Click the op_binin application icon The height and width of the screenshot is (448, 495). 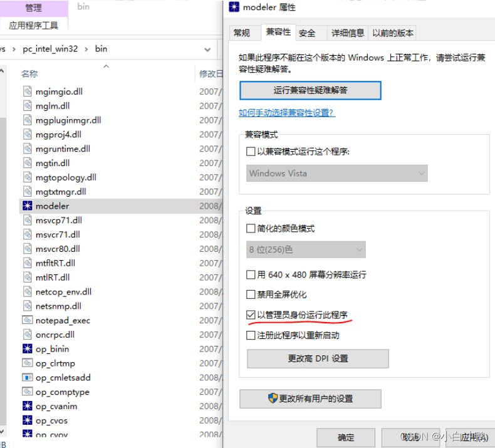[x=28, y=349]
